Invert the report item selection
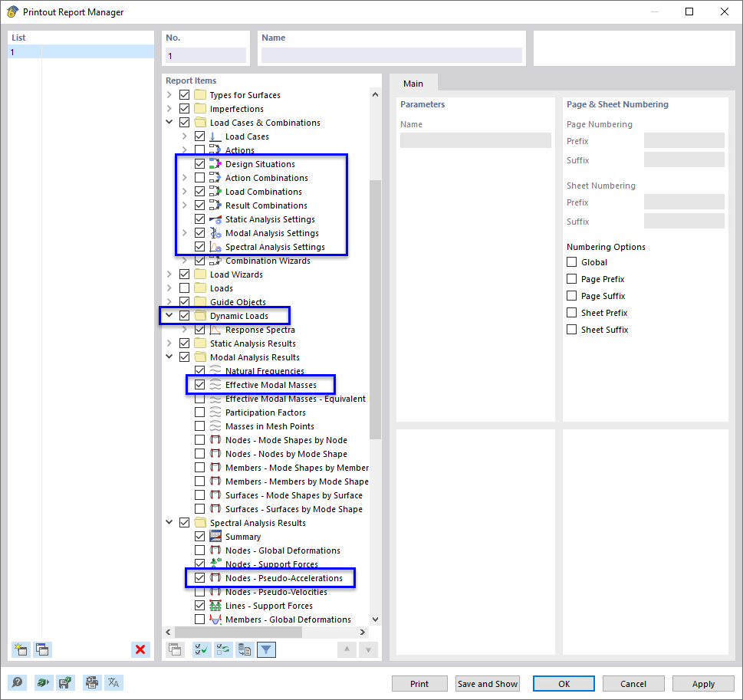The width and height of the screenshot is (743, 700). [x=222, y=649]
